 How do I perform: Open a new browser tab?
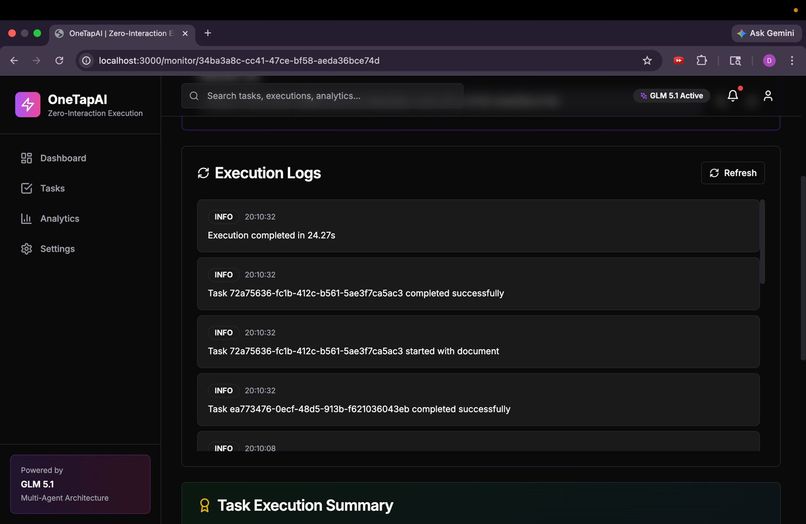[208, 33]
